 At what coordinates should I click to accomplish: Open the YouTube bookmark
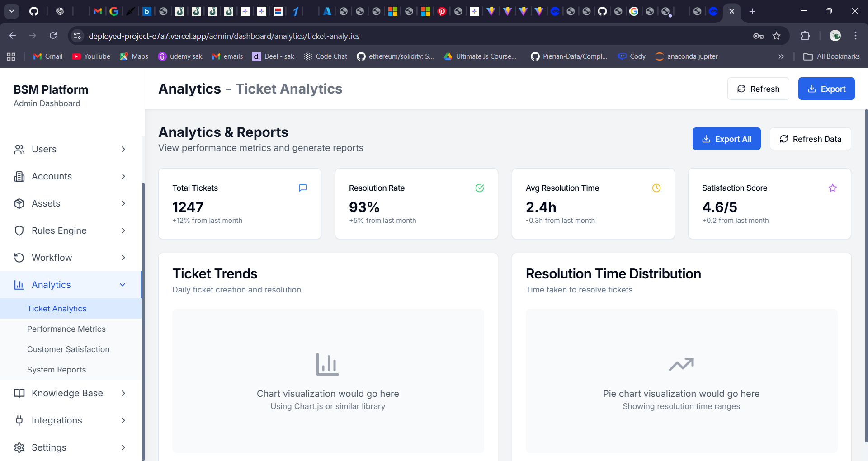pos(91,56)
